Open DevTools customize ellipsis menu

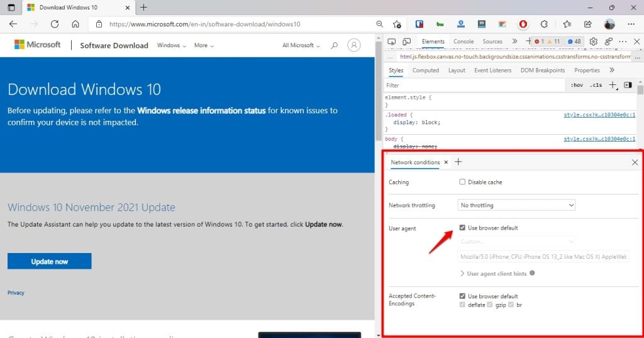pos(623,42)
